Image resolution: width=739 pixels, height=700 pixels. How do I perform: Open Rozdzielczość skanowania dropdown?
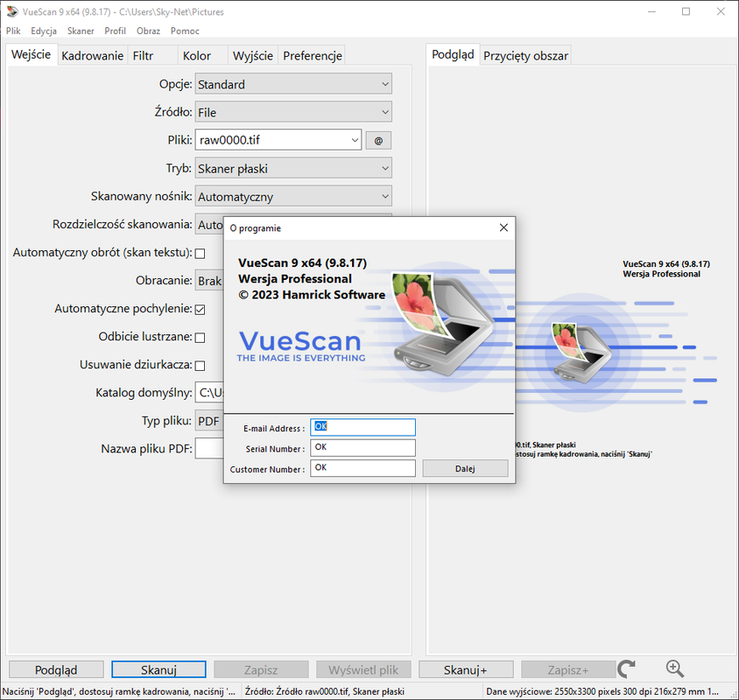pos(209,225)
